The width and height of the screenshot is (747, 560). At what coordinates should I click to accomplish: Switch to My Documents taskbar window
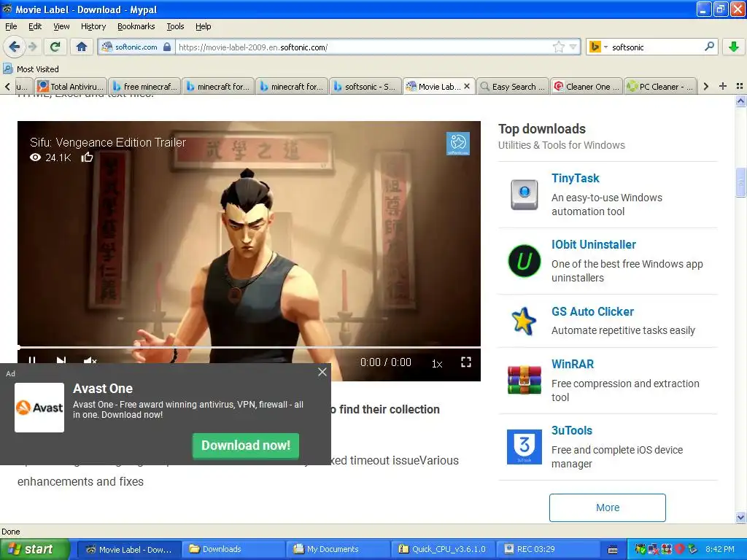coord(338,549)
